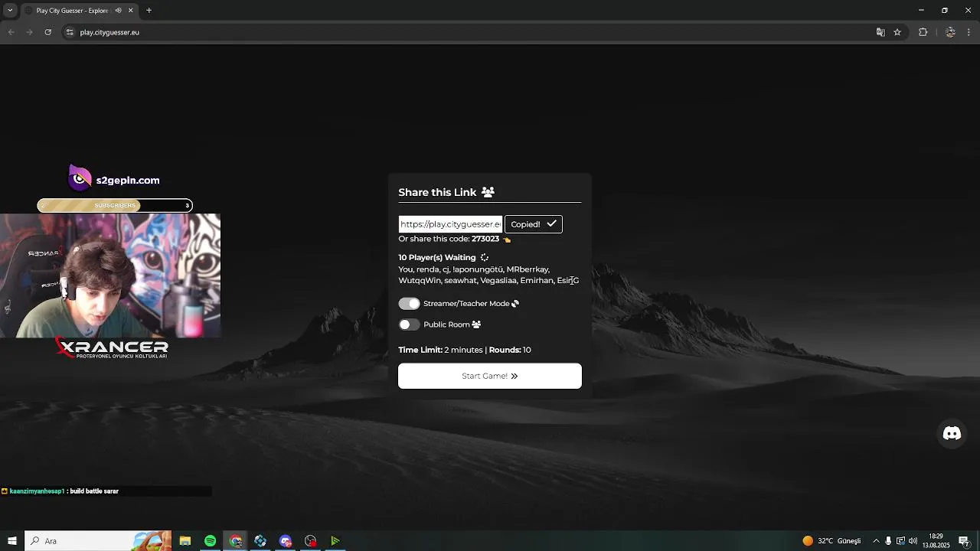Click the Share this Link people icon
Screen dimensions: 980x551
[x=488, y=192]
